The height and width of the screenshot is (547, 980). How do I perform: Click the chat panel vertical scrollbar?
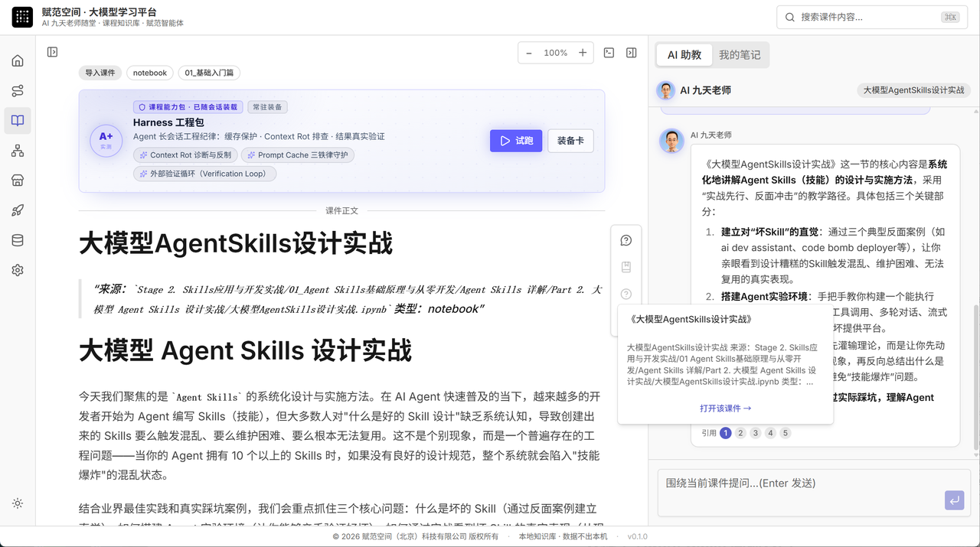tap(975, 377)
